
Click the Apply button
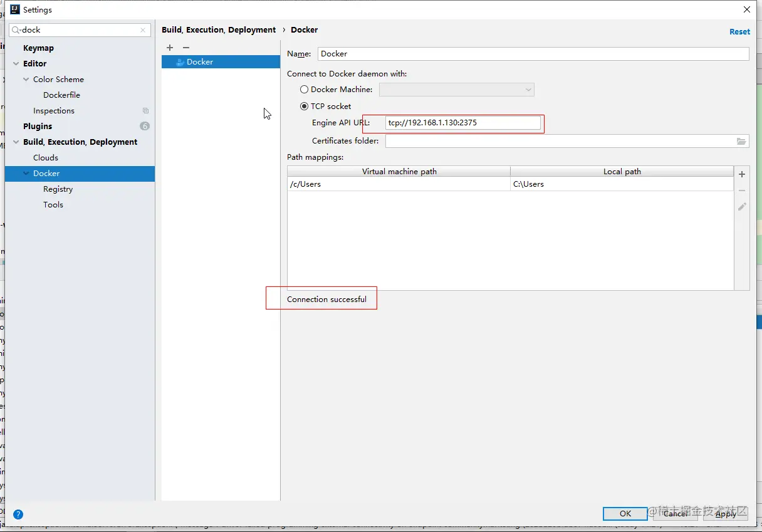[x=726, y=514]
